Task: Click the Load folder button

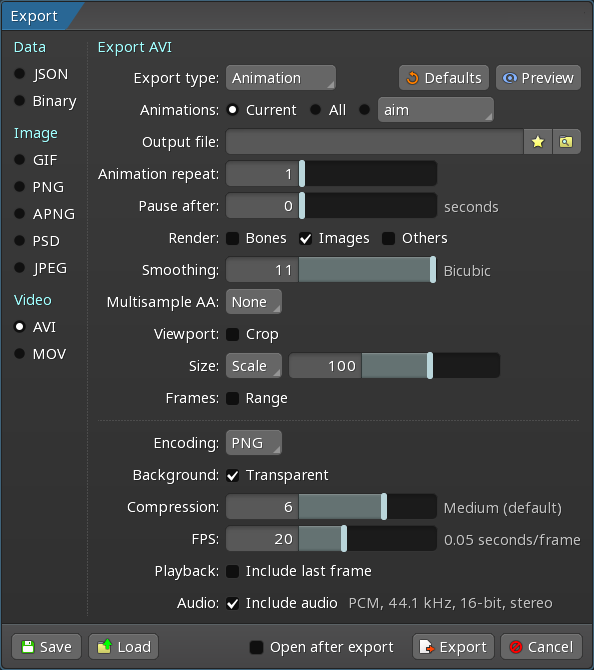Action: point(124,646)
